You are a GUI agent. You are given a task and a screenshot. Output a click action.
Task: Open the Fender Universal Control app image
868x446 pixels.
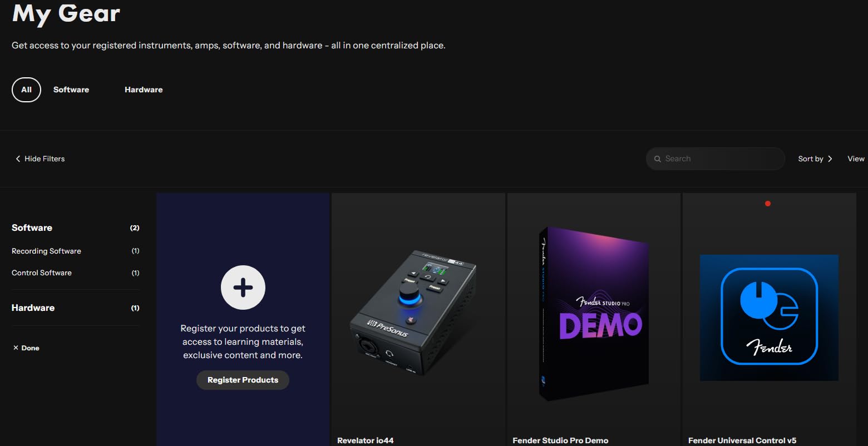[x=769, y=318]
